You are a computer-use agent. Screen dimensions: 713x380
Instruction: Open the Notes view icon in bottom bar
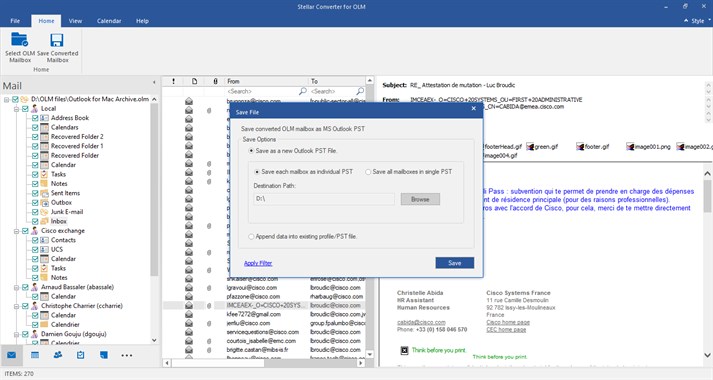[104, 355]
